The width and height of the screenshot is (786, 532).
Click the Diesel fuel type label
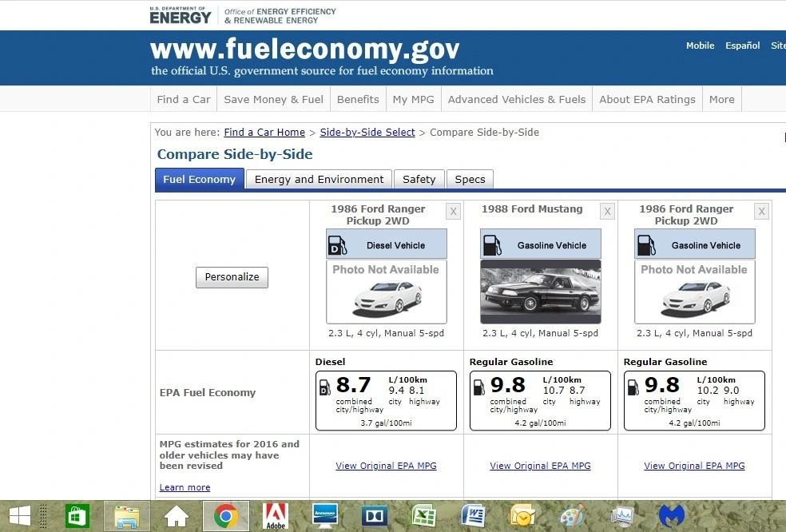pos(331,362)
